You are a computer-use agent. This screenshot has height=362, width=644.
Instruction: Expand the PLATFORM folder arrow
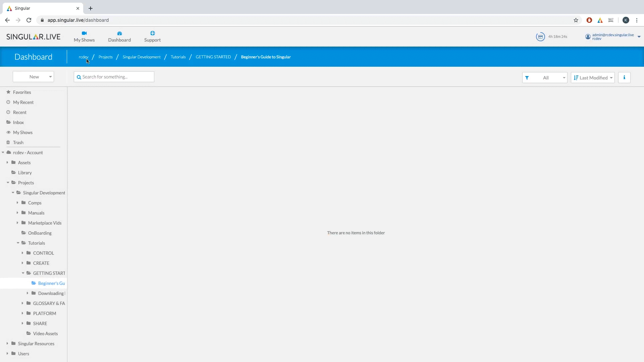[x=22, y=313]
